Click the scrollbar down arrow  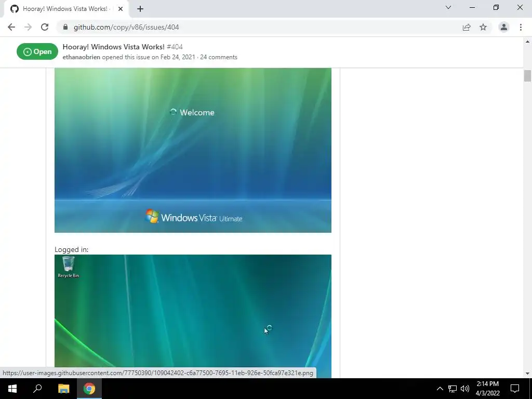(527, 374)
